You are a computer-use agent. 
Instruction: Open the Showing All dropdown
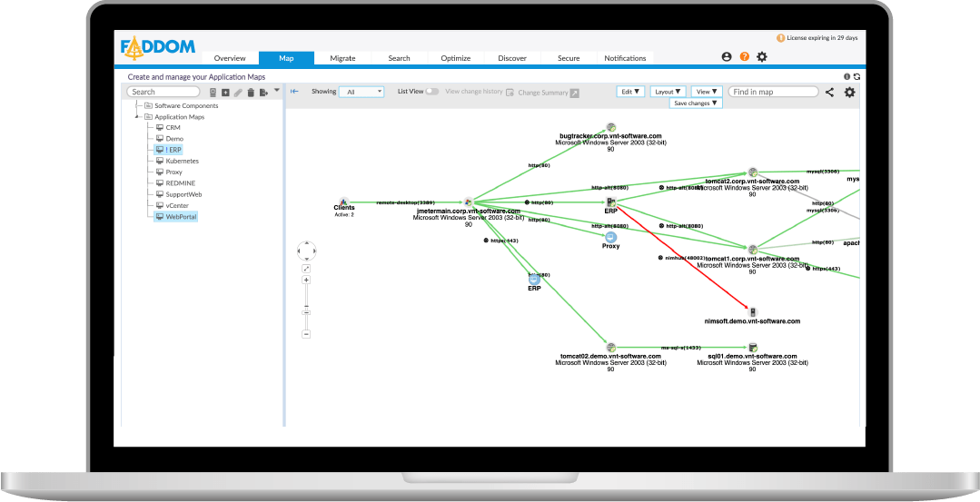tap(361, 92)
